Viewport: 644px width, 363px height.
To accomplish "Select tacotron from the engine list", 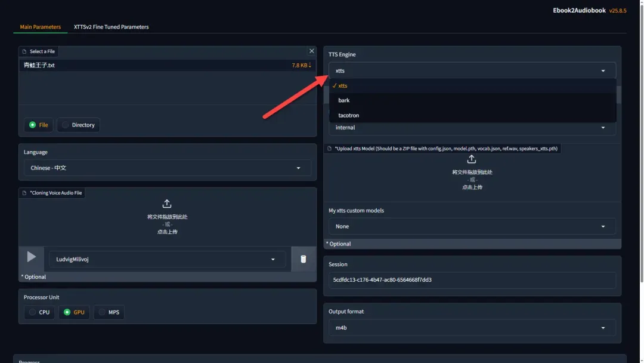I will [x=472, y=115].
